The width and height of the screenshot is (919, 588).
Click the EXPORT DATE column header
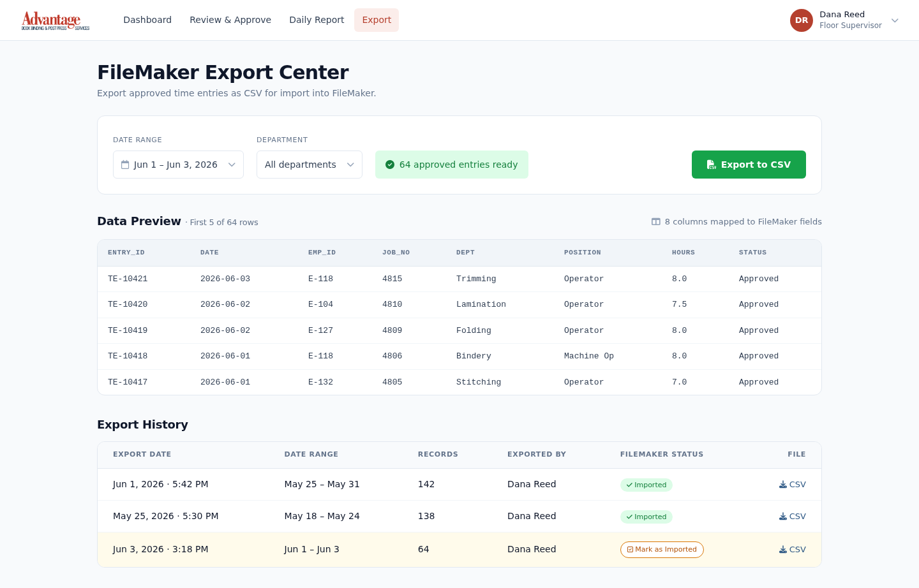coord(142,454)
